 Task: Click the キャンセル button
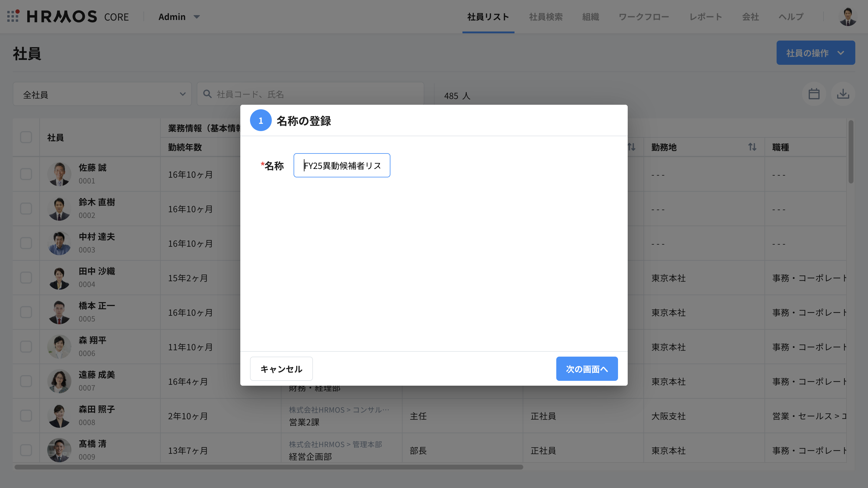pyautogui.click(x=281, y=369)
